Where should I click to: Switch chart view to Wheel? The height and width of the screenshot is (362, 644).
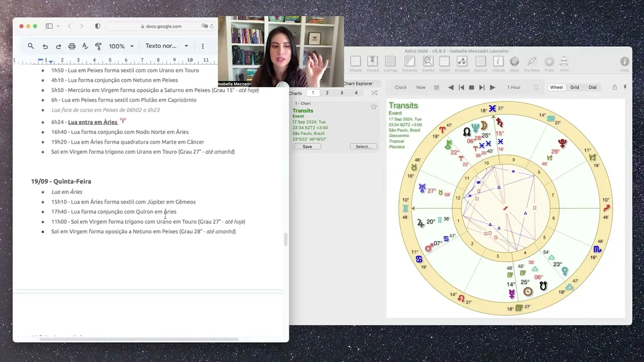pyautogui.click(x=556, y=87)
